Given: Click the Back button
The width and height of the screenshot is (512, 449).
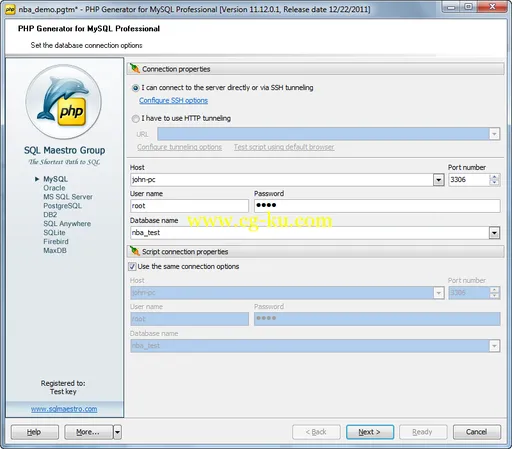Looking at the screenshot, I should click(316, 432).
